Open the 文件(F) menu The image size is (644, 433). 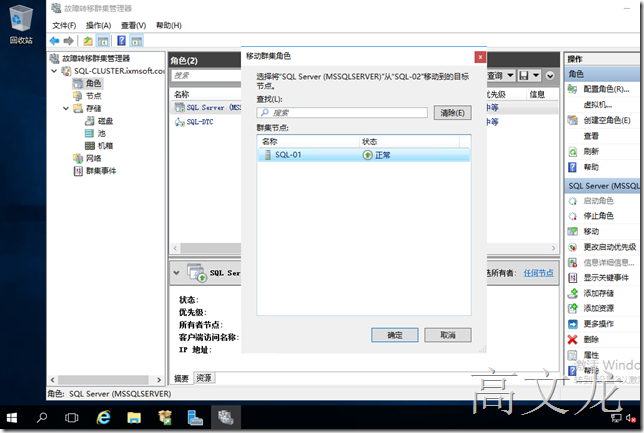(64, 25)
